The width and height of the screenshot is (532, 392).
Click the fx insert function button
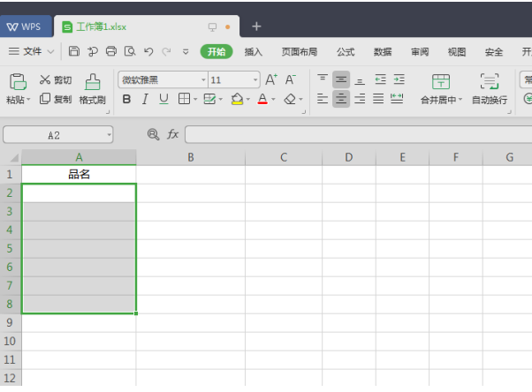(172, 134)
